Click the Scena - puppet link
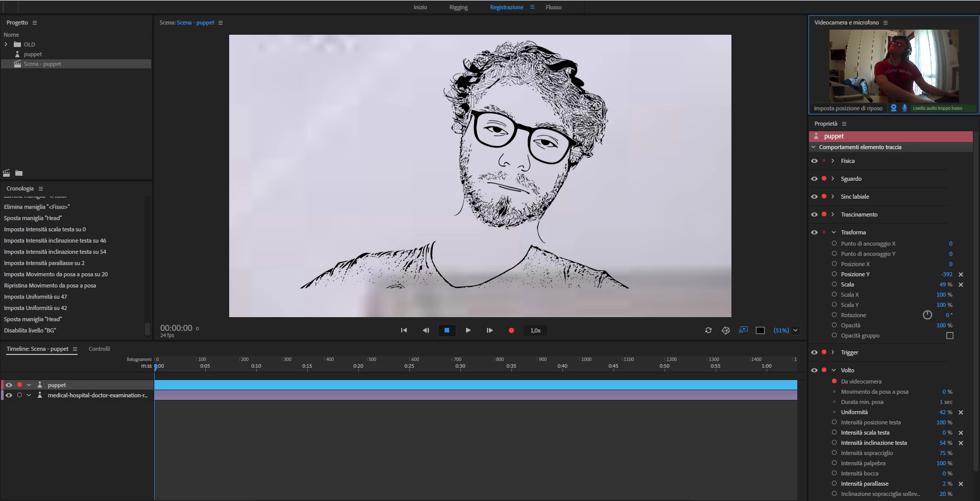 (195, 22)
